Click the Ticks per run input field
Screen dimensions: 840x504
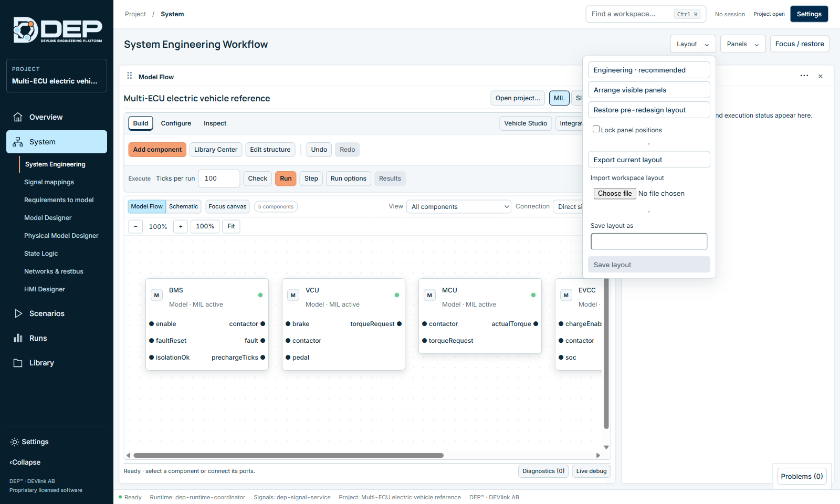point(219,178)
